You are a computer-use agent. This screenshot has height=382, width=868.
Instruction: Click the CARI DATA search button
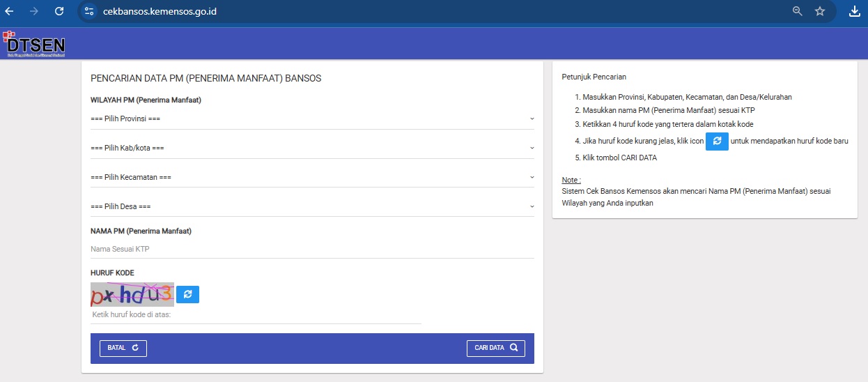tap(495, 348)
